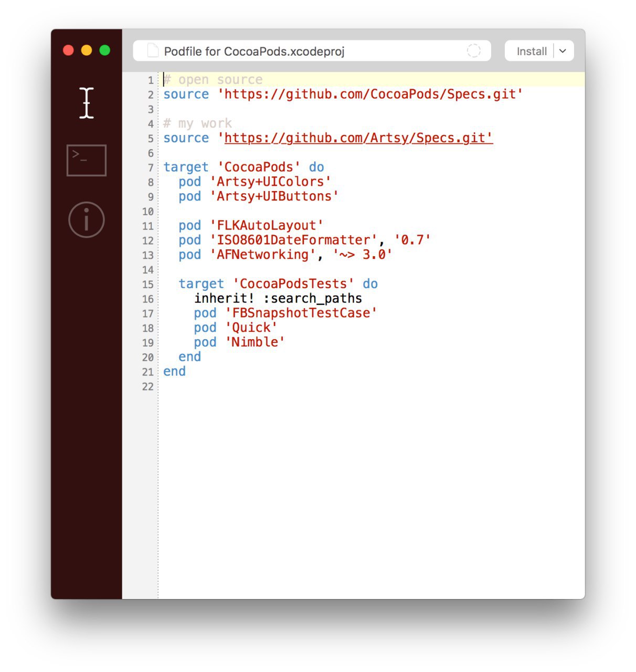This screenshot has height=672, width=636.
Task: Click the CocoaPods Specs.git URL string
Action: click(370, 94)
